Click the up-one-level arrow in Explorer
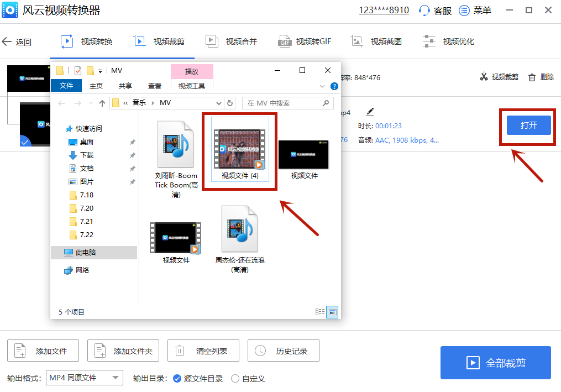Viewport: 561px width, 392px height. tap(102, 103)
